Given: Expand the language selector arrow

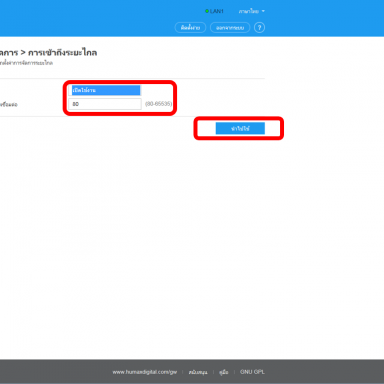Looking at the screenshot, I should [x=263, y=11].
